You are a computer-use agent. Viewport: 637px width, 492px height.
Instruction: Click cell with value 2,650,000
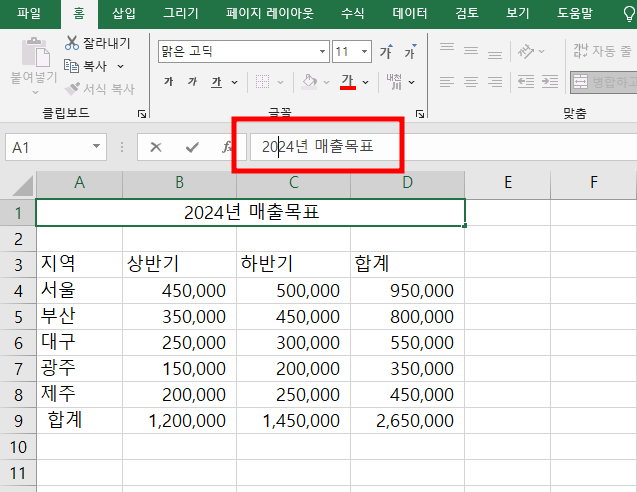click(x=407, y=421)
